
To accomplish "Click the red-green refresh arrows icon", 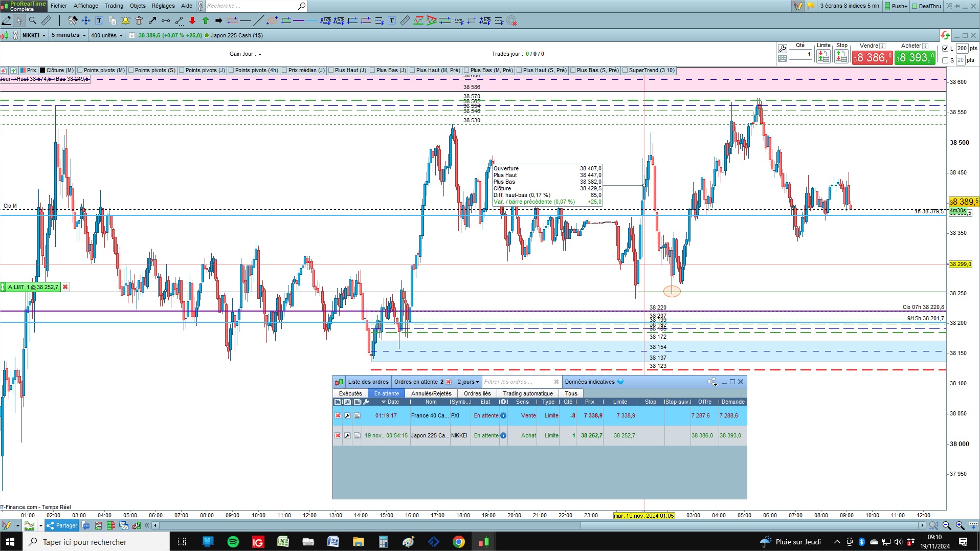I will [945, 35].
